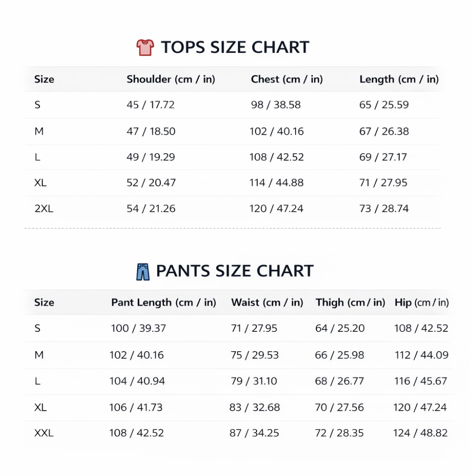Select waist value 87 / 34.25
The image size is (476, 476).
click(254, 433)
